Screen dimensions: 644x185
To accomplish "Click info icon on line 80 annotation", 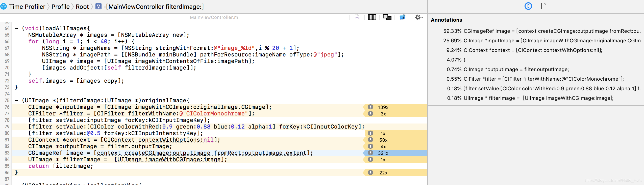I will pos(370,133).
